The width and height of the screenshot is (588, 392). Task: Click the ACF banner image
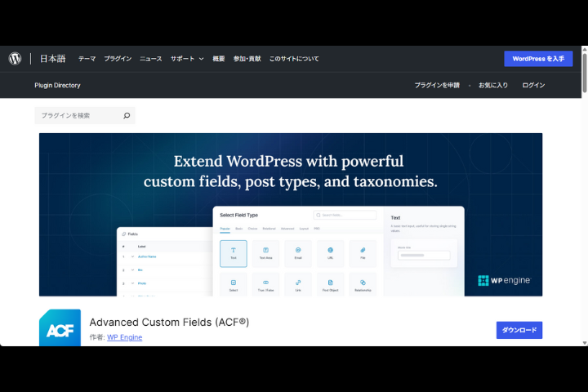pyautogui.click(x=291, y=215)
